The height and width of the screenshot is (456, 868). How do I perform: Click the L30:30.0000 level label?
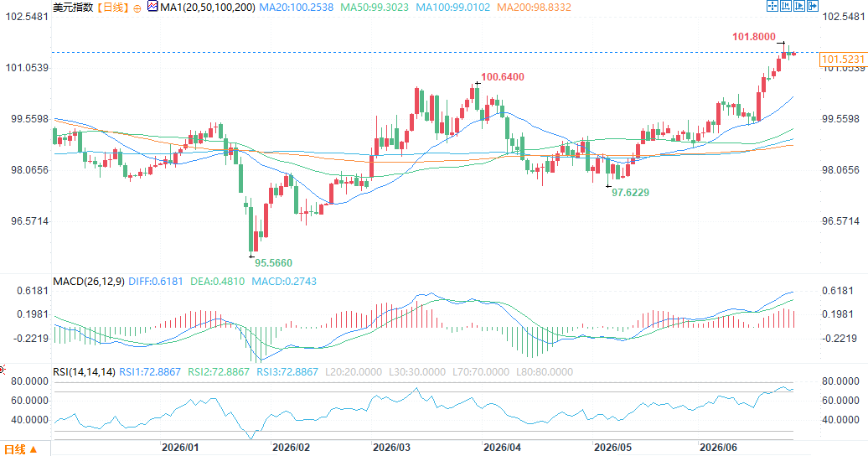coord(417,372)
